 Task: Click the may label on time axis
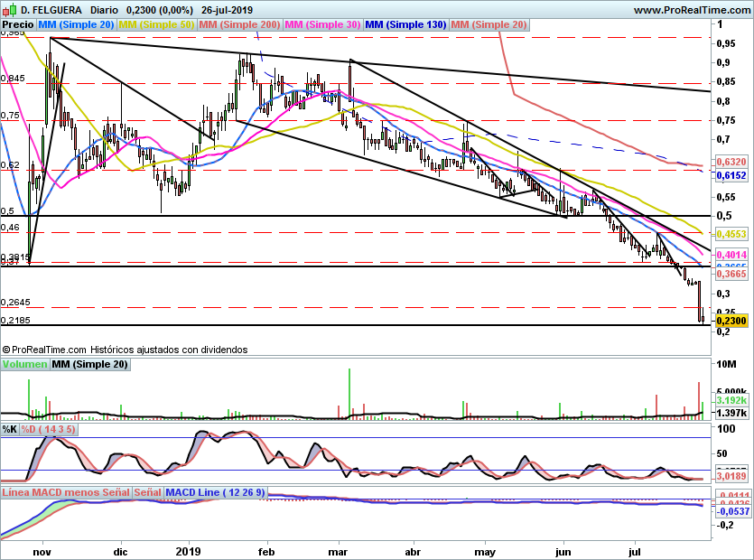coord(485,552)
